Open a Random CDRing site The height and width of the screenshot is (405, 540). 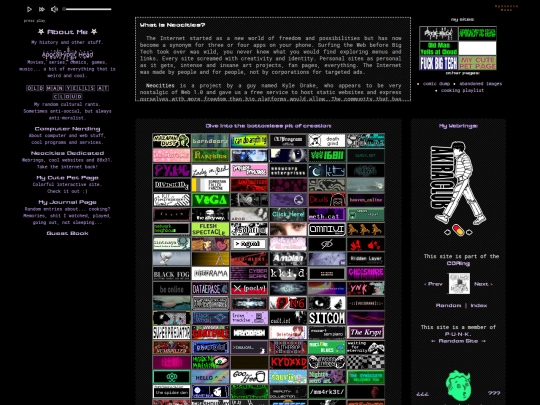[x=448, y=305]
